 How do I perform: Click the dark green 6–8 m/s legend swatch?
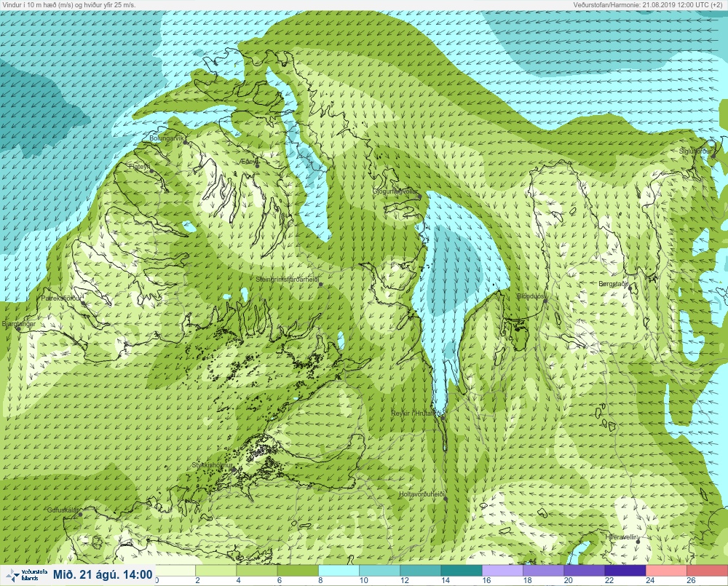pyautogui.click(x=298, y=570)
